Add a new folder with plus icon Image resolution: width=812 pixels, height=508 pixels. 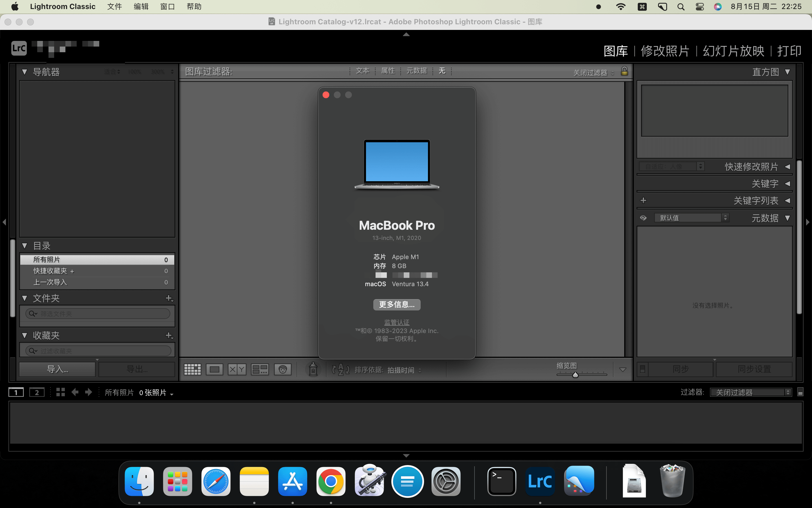[x=169, y=298]
